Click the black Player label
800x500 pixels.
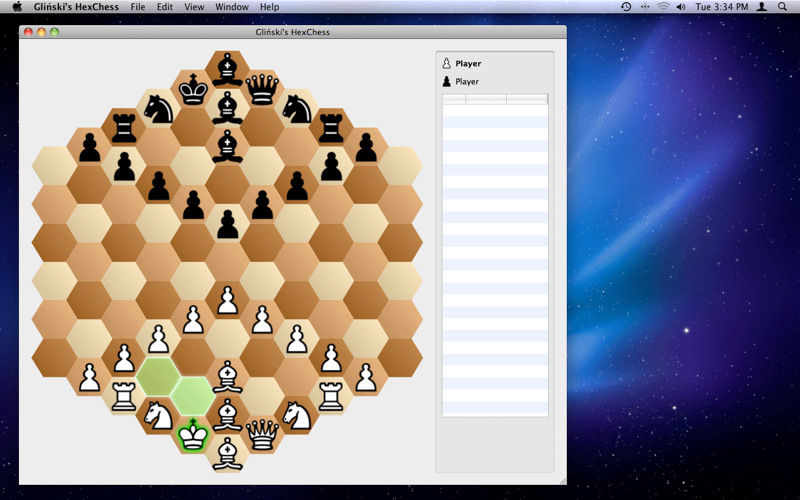click(x=467, y=82)
